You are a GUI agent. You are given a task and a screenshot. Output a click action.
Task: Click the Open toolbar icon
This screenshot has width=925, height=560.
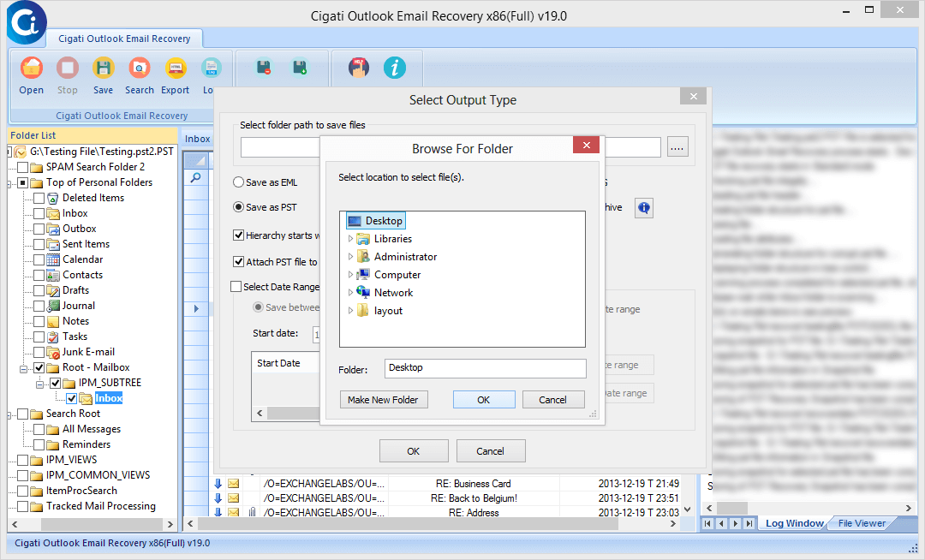[32, 68]
